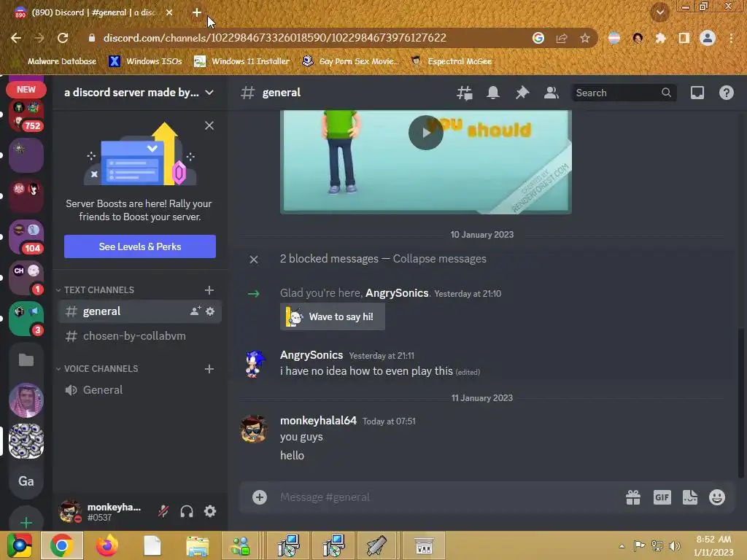Show pinned messages pin icon
747x560 pixels.
click(522, 93)
